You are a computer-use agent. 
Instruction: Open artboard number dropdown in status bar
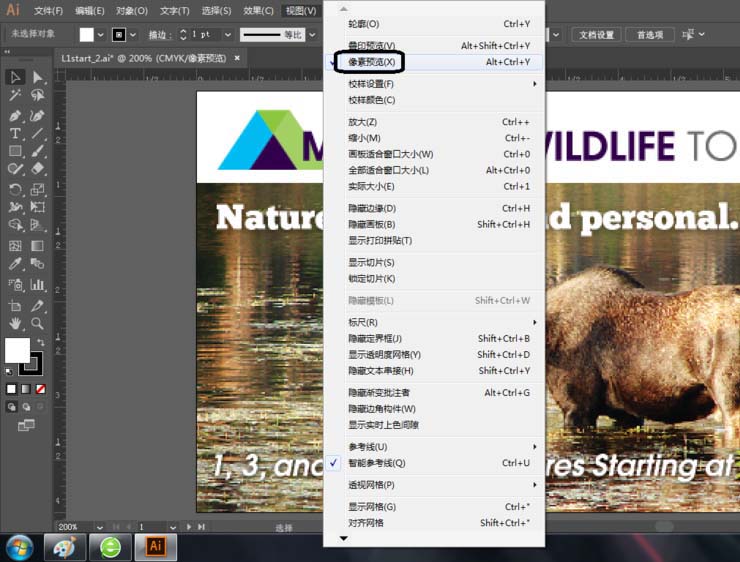[x=173, y=527]
